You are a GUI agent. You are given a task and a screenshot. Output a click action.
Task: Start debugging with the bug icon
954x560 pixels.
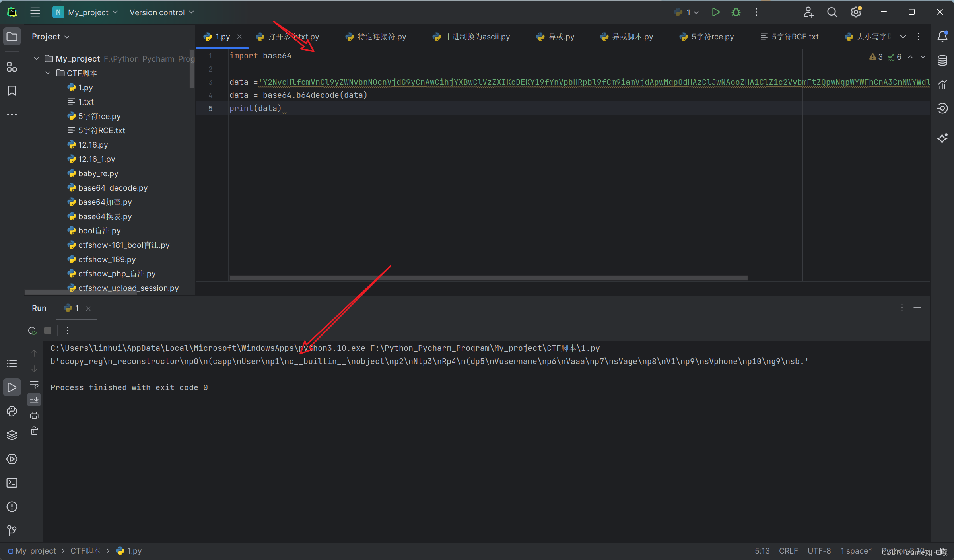point(736,12)
